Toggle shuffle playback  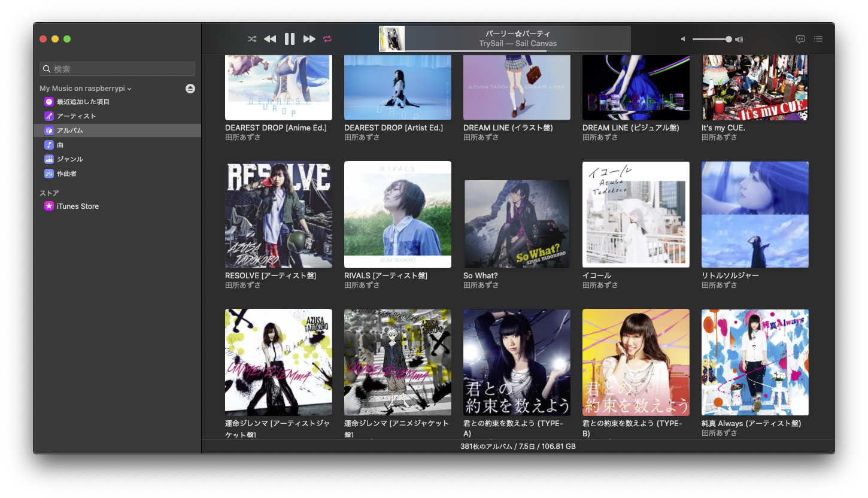(x=252, y=39)
